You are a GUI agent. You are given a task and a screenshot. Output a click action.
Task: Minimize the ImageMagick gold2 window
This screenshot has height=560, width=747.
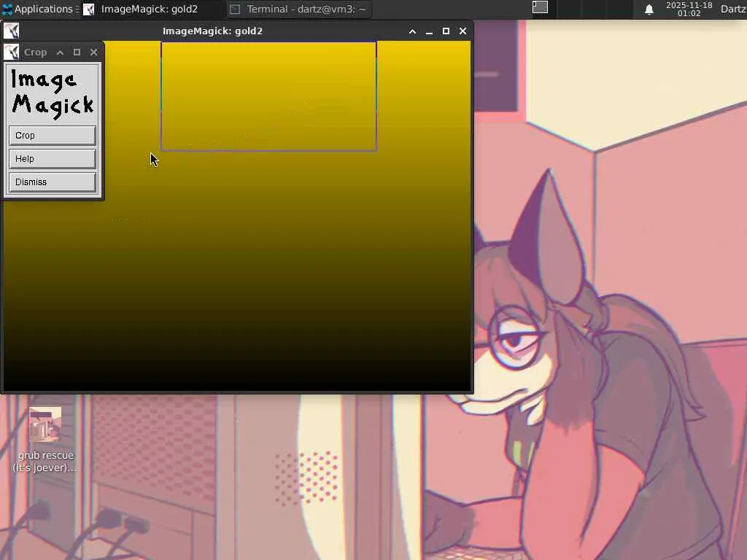[x=429, y=31]
